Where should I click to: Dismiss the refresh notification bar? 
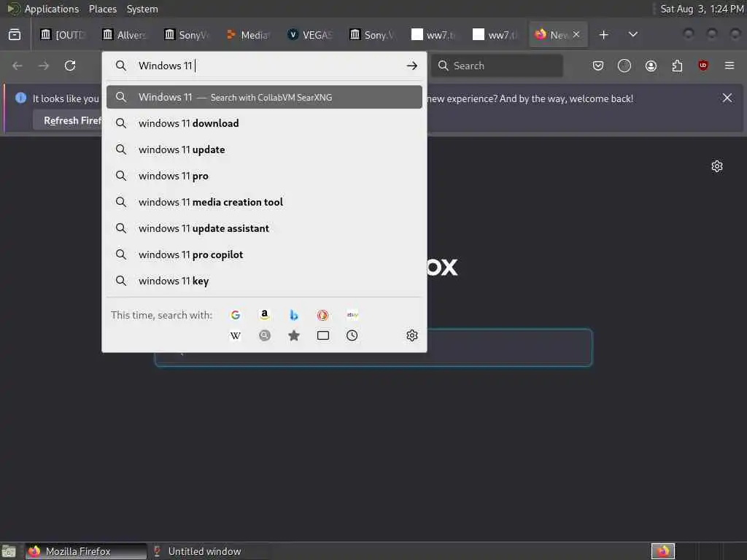(727, 98)
